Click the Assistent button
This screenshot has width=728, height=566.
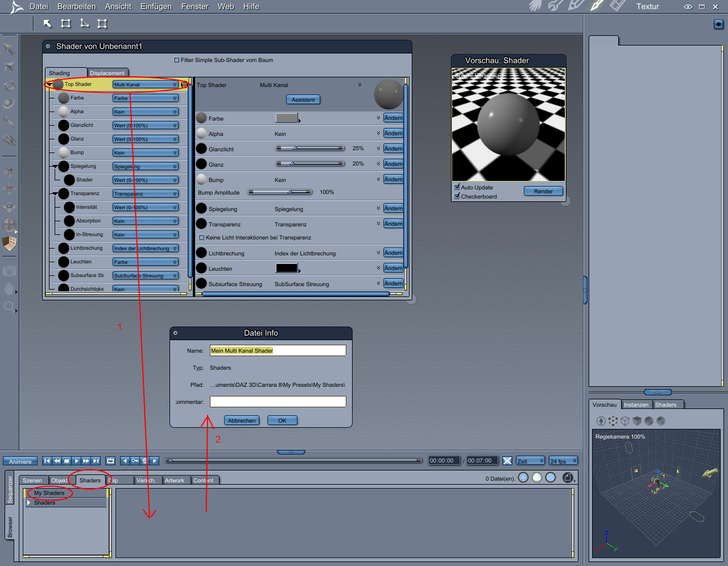pyautogui.click(x=303, y=100)
